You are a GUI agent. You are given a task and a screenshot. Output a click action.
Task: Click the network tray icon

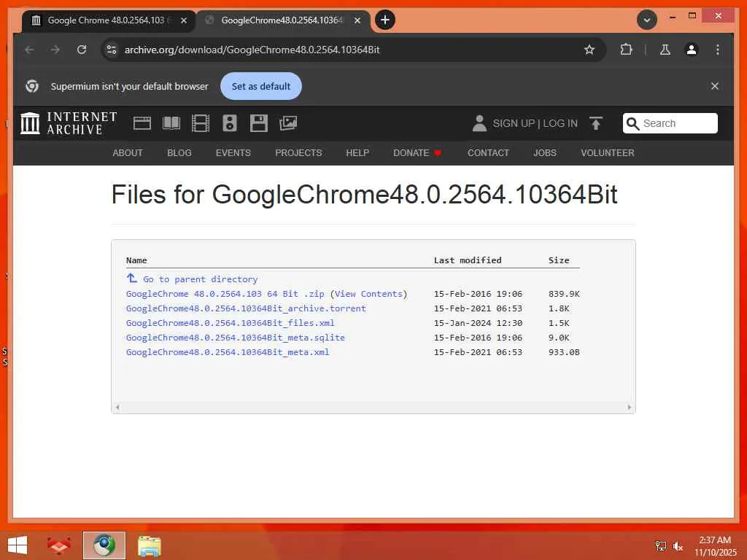tap(661, 546)
